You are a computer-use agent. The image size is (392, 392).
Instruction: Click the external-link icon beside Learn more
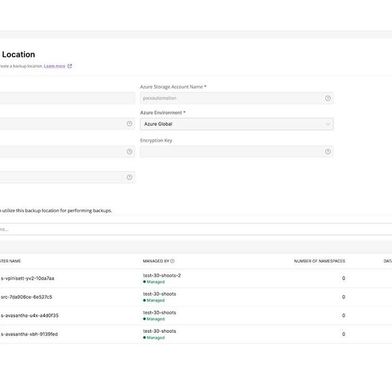[x=70, y=66]
